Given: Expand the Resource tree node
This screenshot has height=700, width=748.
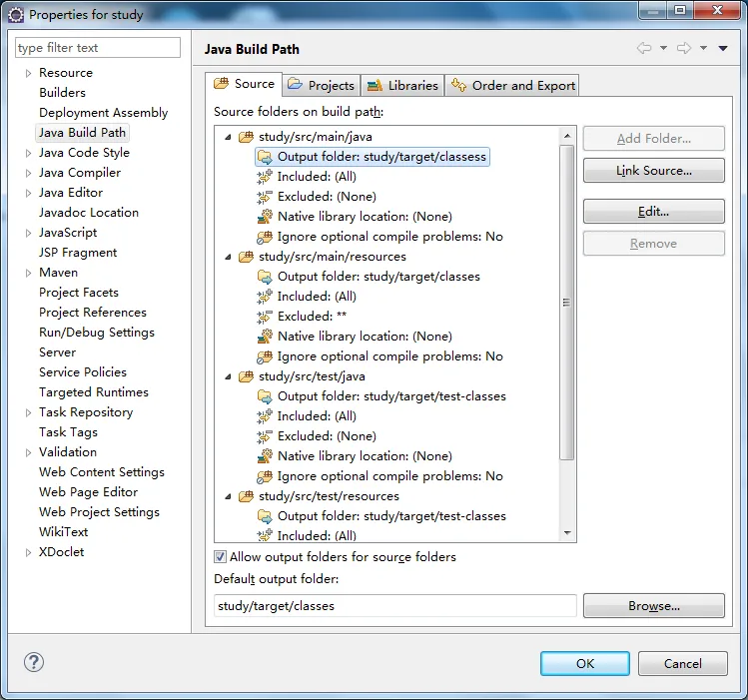Looking at the screenshot, I should click(28, 73).
